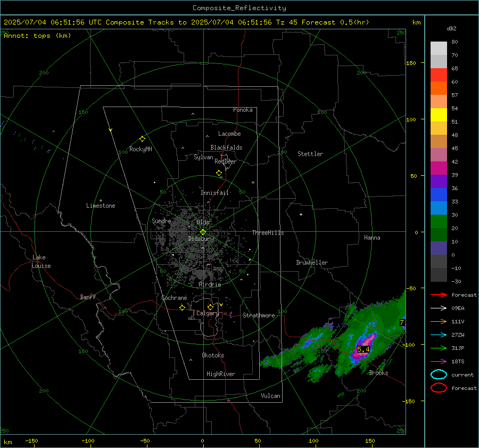Select the lightest gray swatch beside 80
The image size is (479, 448).
tap(439, 48)
